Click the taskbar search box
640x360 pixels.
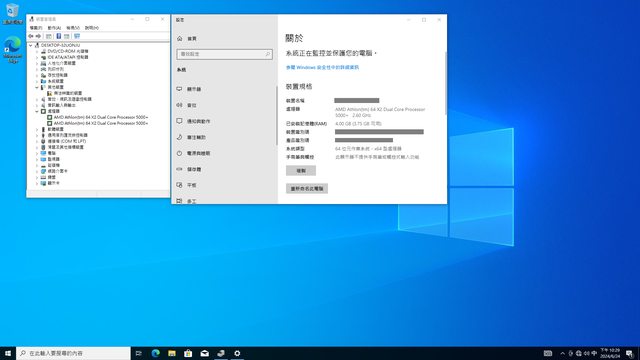tap(73, 353)
